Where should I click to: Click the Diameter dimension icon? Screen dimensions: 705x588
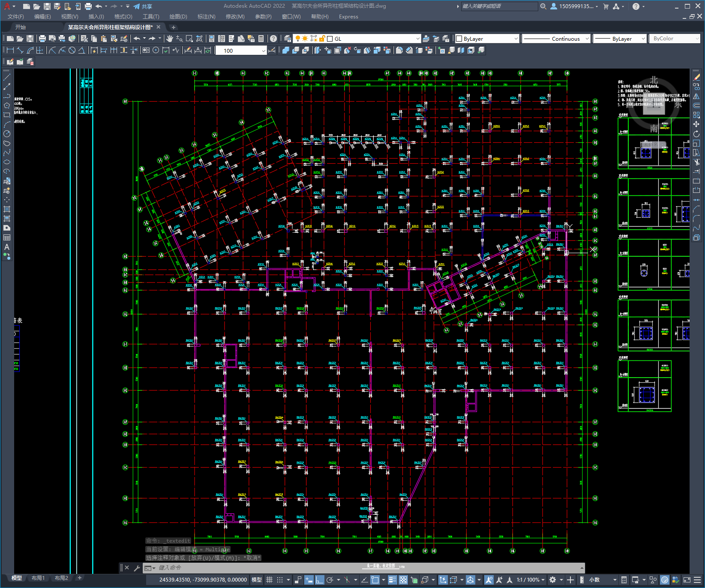tap(72, 50)
